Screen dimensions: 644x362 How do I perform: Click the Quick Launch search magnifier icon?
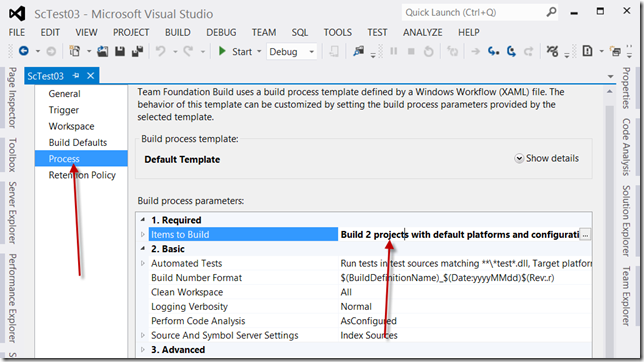[x=551, y=12]
